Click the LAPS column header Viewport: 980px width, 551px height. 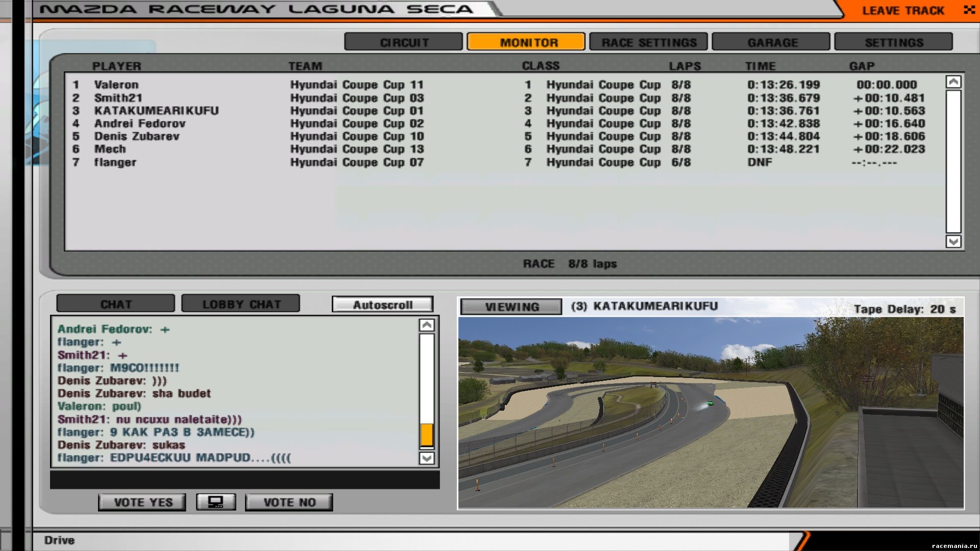[x=685, y=66]
